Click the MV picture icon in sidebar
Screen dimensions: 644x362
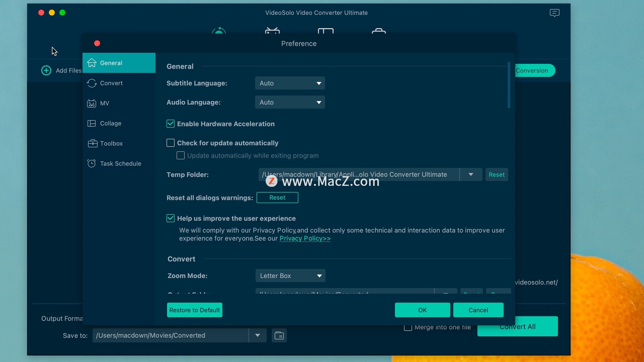tap(92, 103)
